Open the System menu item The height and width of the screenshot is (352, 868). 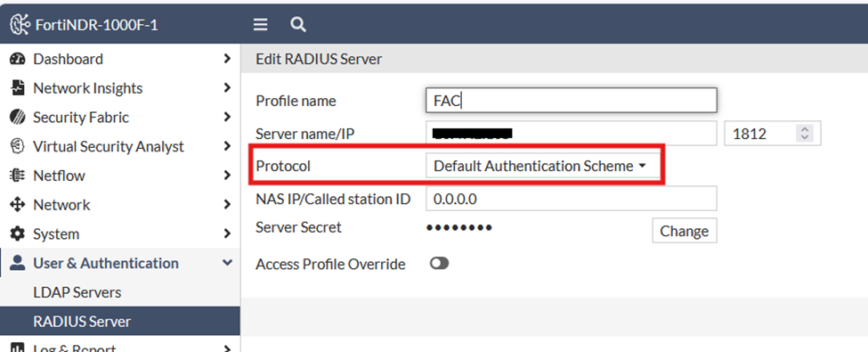(x=120, y=234)
